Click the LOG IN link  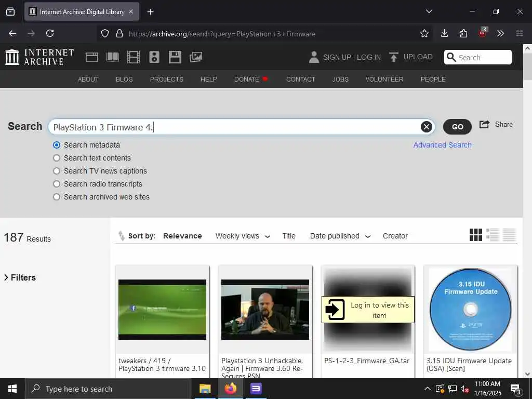[369, 57]
